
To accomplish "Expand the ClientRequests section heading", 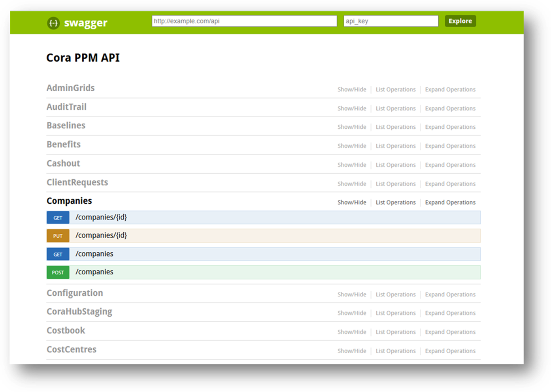I will point(77,182).
